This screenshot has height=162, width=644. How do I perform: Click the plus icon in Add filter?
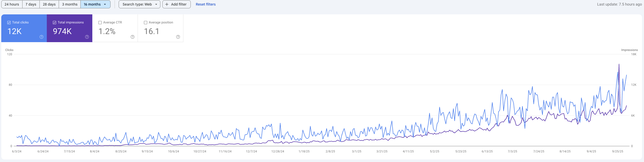(x=167, y=4)
